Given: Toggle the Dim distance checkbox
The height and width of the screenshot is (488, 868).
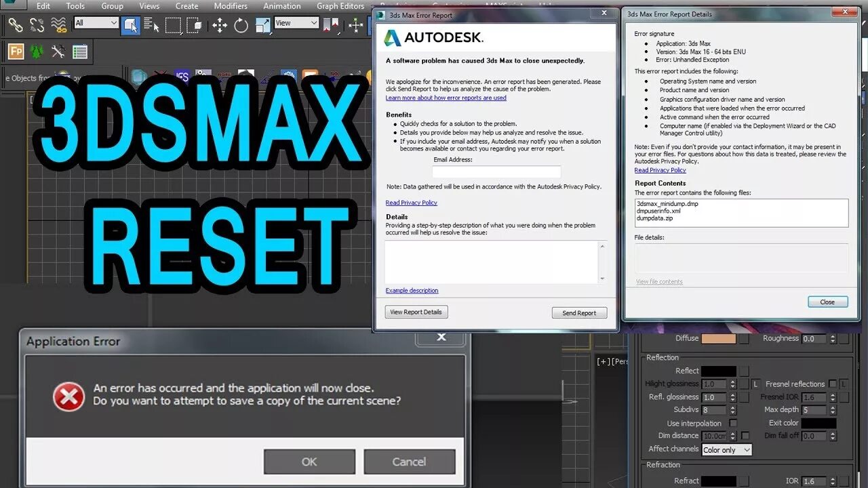Looking at the screenshot, I should [745, 436].
